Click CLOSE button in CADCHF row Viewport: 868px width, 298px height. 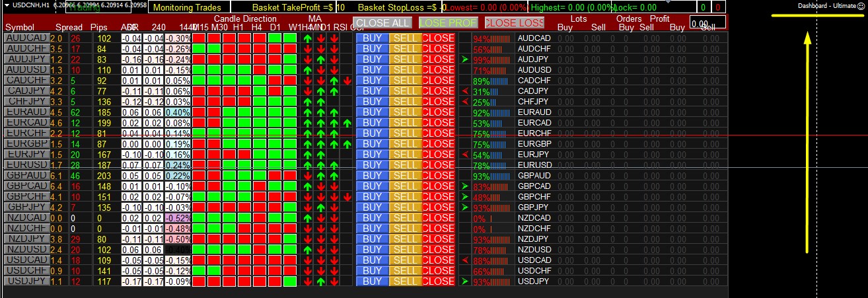pyautogui.click(x=439, y=81)
